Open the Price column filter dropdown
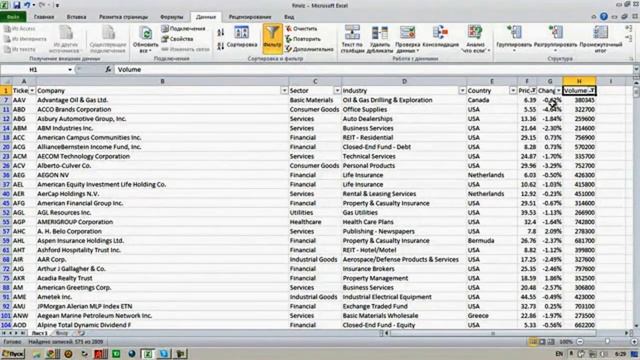The image size is (640, 360). pos(533,91)
